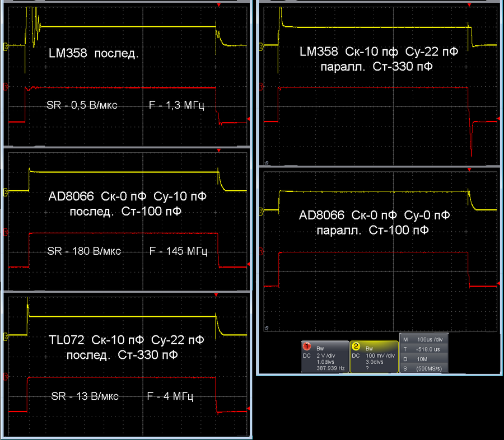Viewport: 504px width, 440px height.
Task: Click trigger level arrow in LM358 послед. plot
Action: click(248, 119)
